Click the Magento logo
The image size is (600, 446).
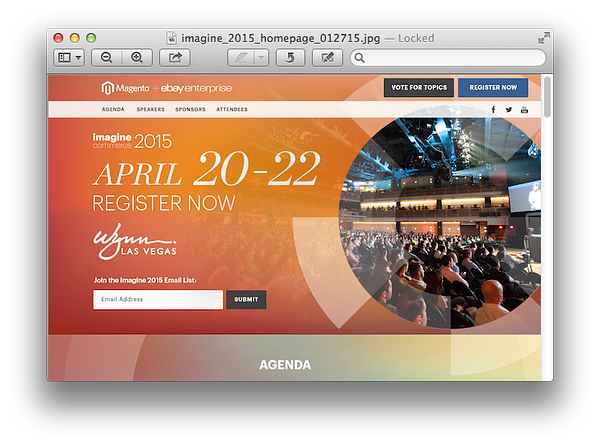point(125,88)
